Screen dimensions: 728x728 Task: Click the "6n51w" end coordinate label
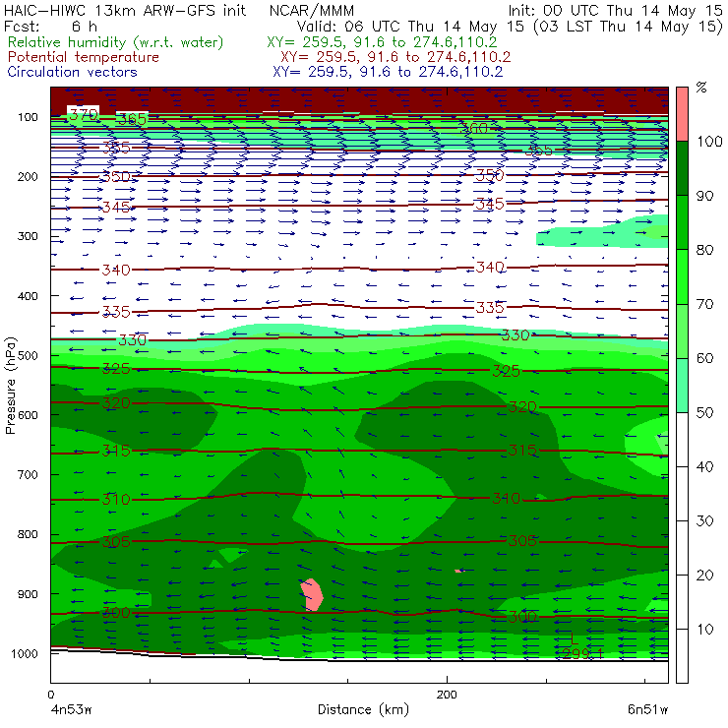647,709
